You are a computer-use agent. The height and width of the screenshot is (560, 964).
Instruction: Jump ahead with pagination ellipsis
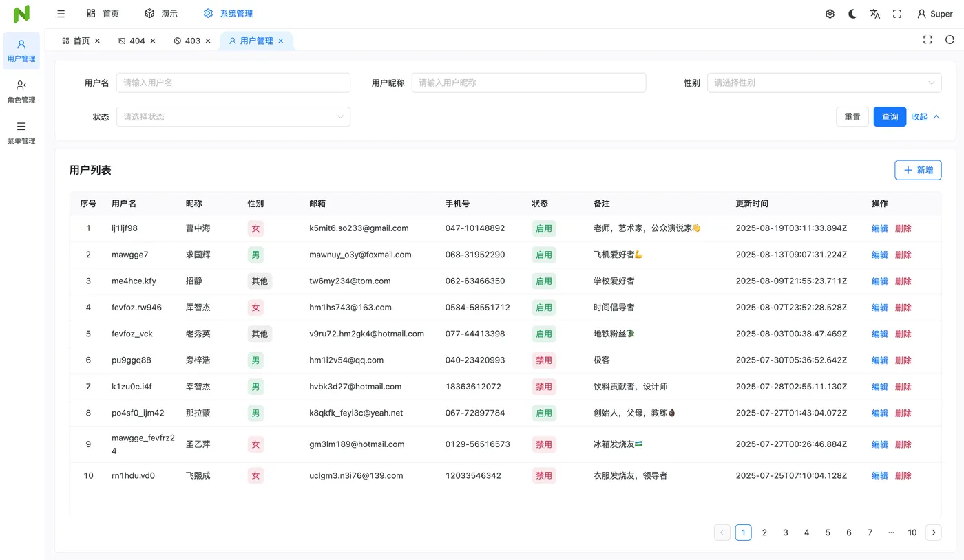click(x=891, y=532)
